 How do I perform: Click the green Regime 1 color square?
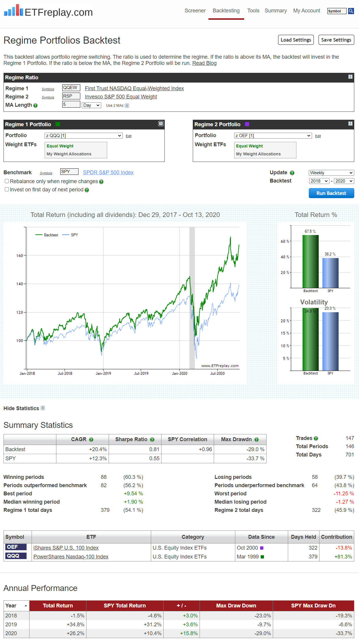pos(58,124)
